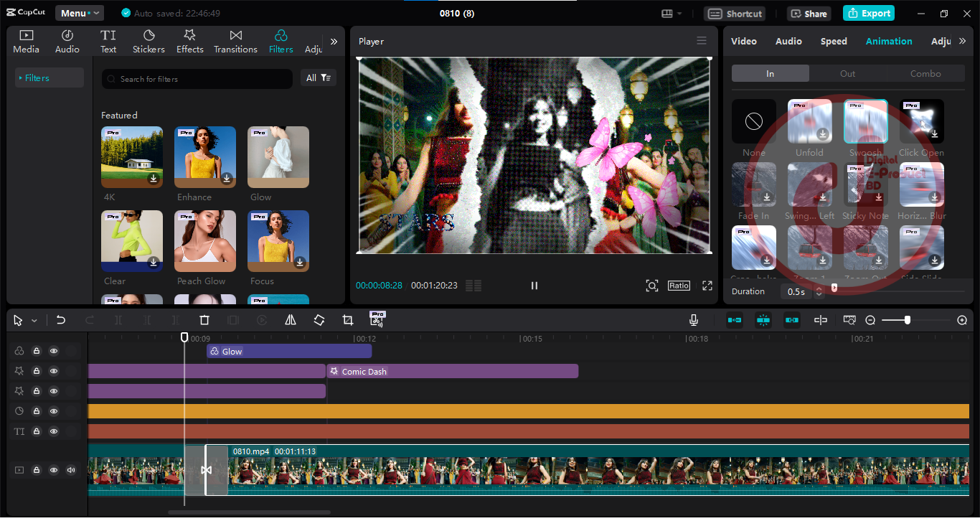Image resolution: width=980 pixels, height=521 pixels.
Task: Collapse the Filters category in sidebar
Action: [49, 78]
